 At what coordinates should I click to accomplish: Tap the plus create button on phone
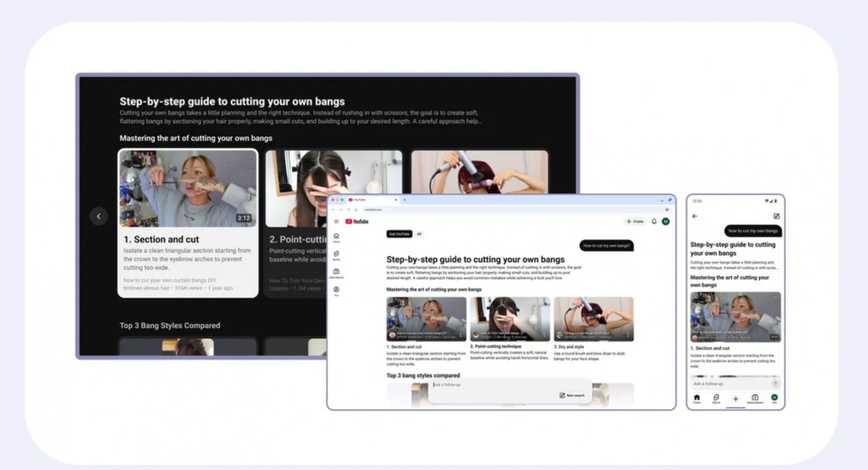pos(736,399)
